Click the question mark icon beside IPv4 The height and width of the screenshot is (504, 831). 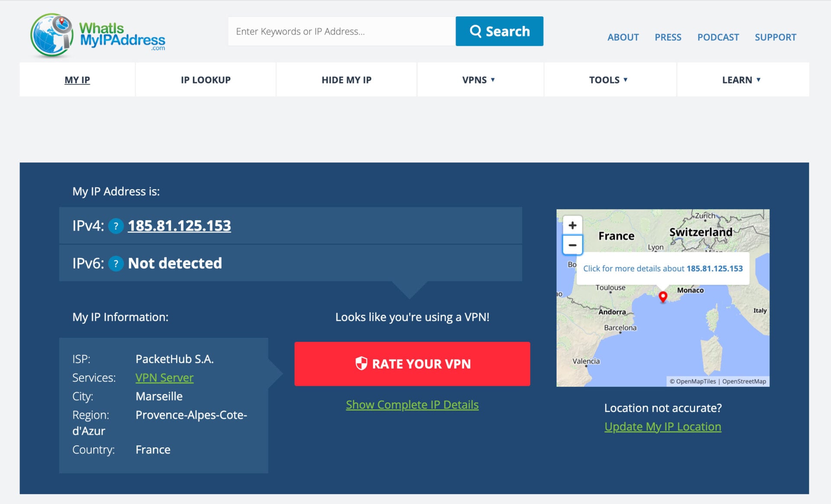click(115, 226)
